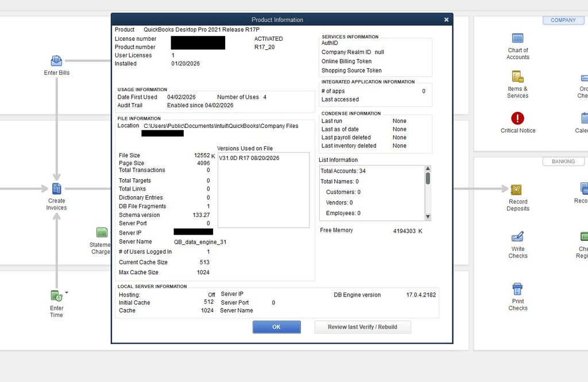Open Create Invoices icon

click(57, 188)
